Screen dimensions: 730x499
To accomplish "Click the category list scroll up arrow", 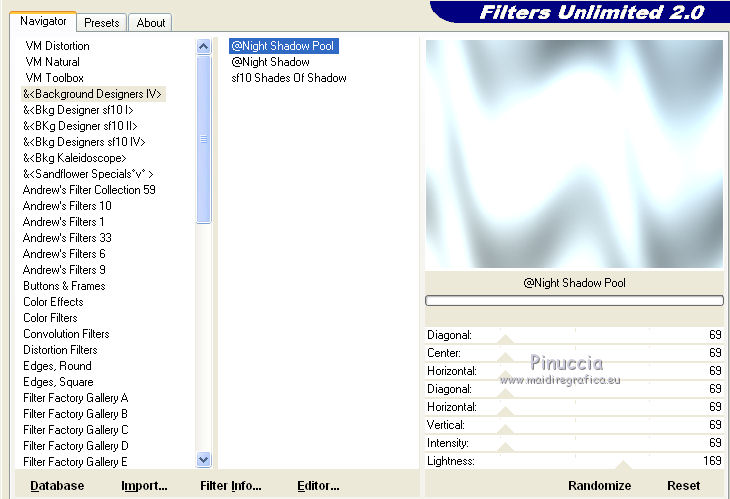I will tap(203, 46).
